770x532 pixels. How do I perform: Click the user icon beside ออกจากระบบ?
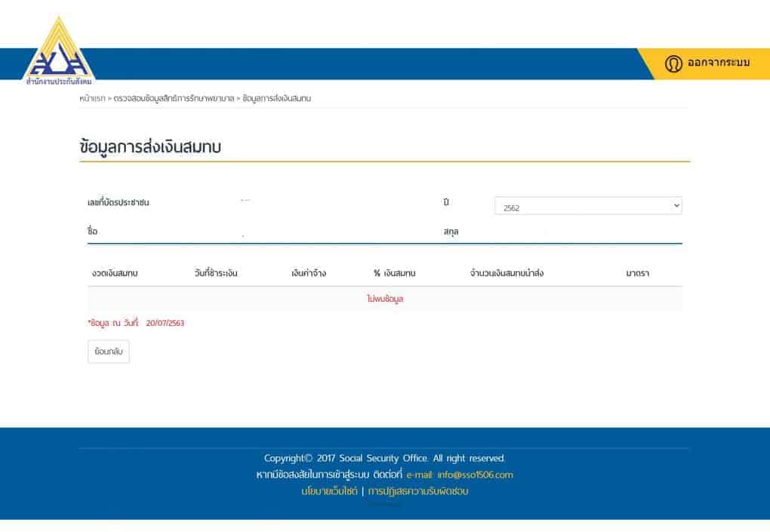coord(673,64)
